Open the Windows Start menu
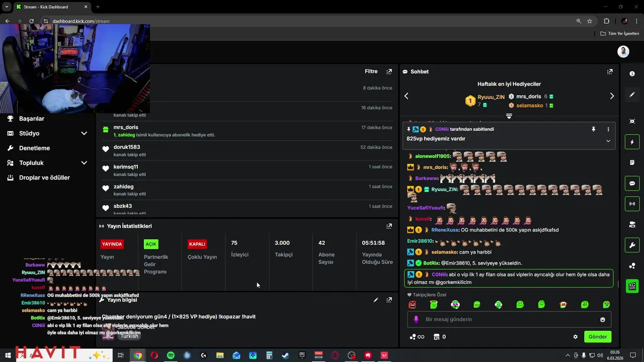Image resolution: width=644 pixels, height=362 pixels. tap(8, 355)
